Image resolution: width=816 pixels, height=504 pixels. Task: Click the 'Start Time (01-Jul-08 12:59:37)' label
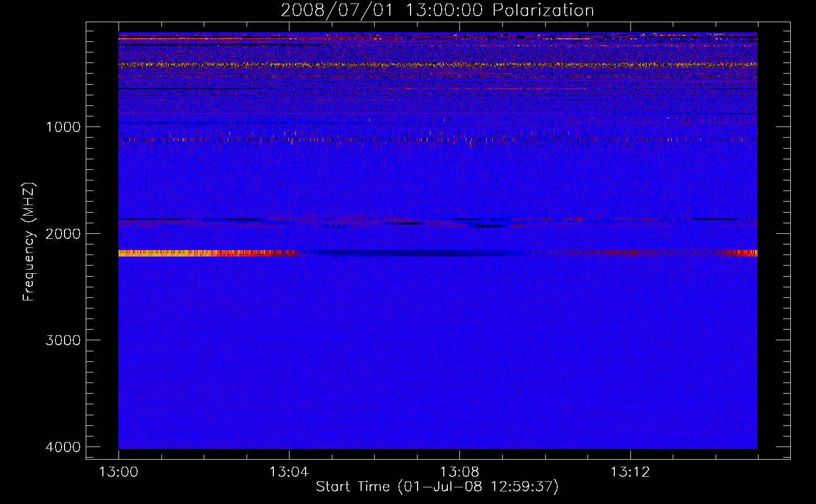coord(437,487)
